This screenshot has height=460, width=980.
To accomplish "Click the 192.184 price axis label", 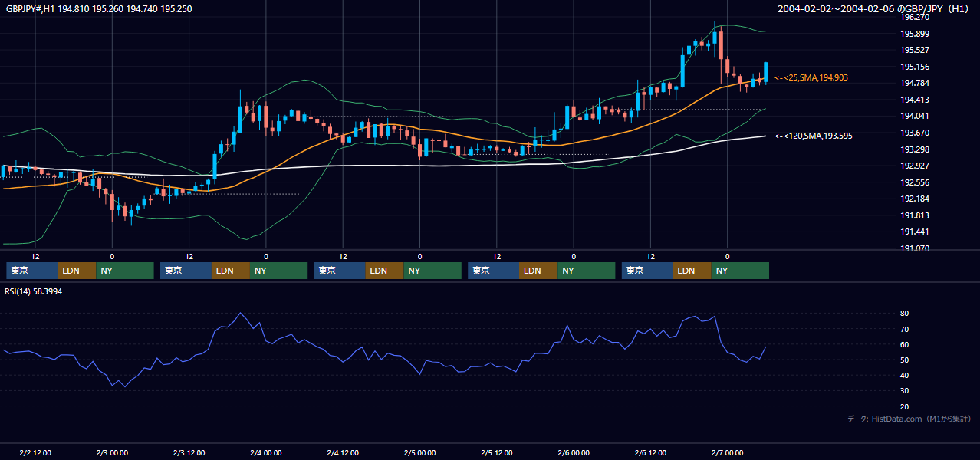I will click(915, 199).
